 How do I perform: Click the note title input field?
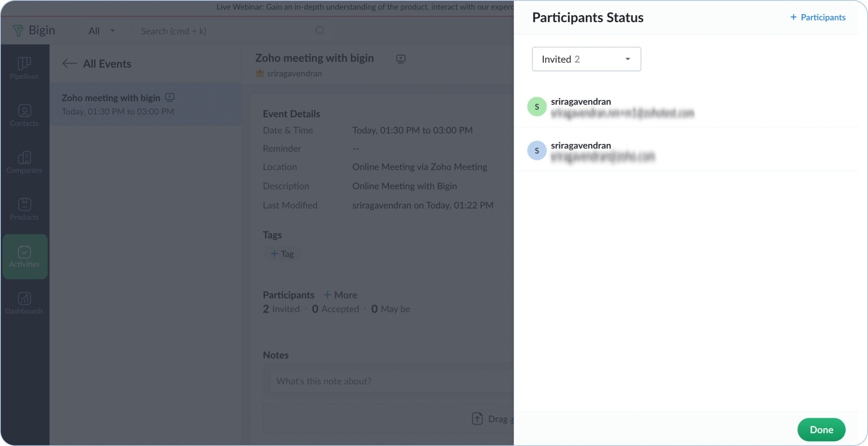390,381
